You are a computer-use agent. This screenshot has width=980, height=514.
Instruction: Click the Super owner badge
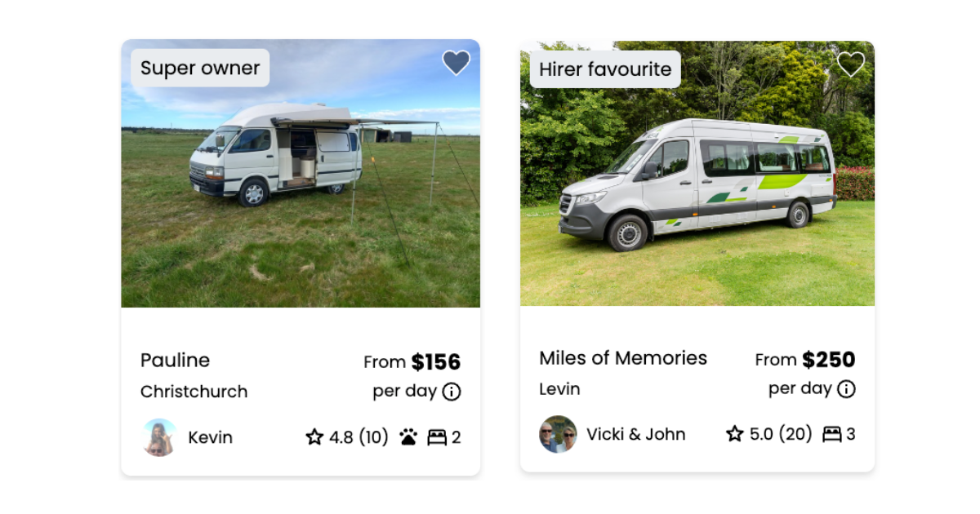200,69
